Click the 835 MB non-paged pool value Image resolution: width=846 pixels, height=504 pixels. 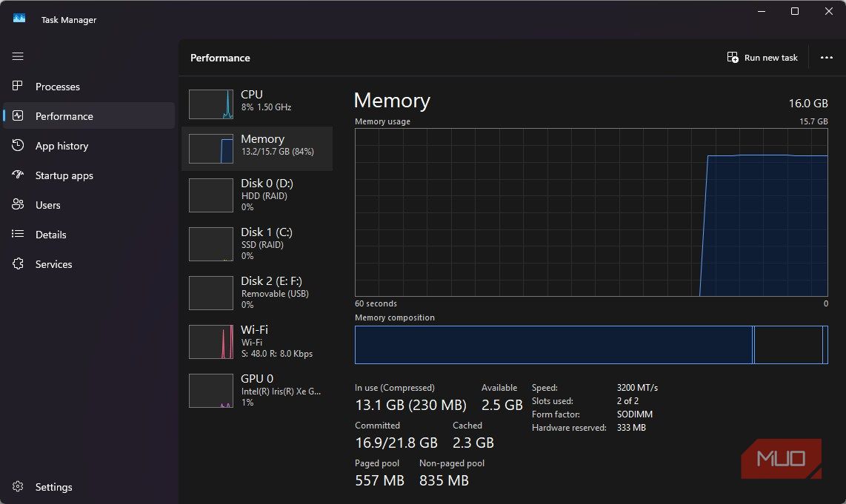[444, 480]
